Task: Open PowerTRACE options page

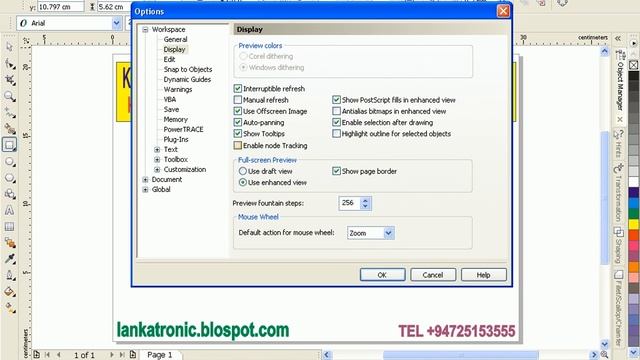Action: [183, 129]
